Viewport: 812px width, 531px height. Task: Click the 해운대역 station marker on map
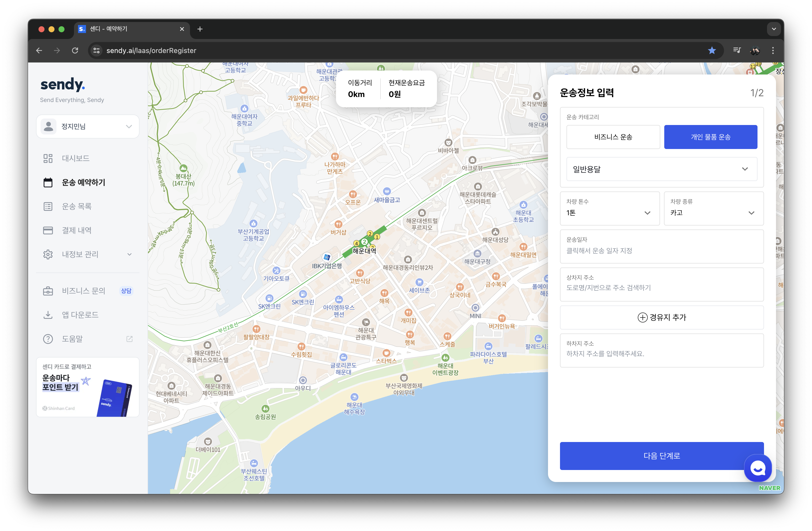(365, 242)
